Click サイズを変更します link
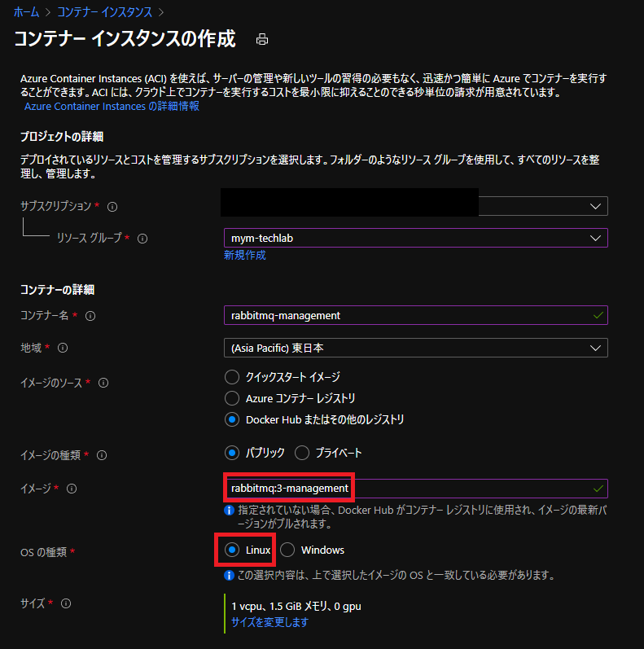 coord(269,622)
